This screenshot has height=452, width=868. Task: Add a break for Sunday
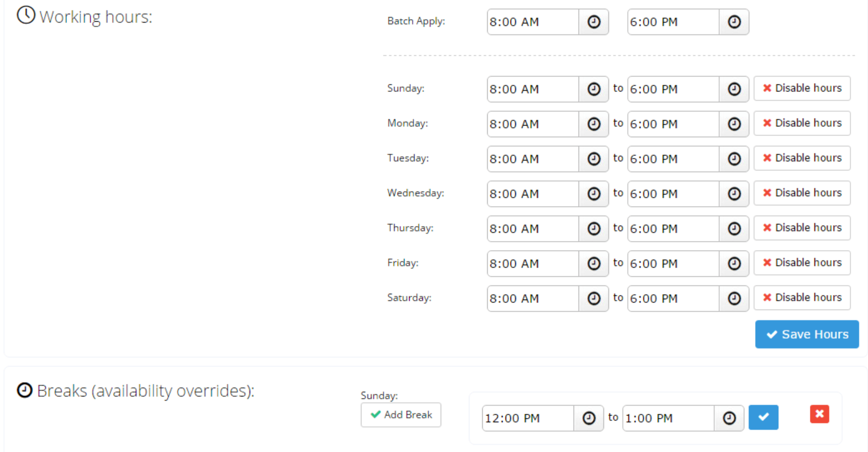(401, 415)
